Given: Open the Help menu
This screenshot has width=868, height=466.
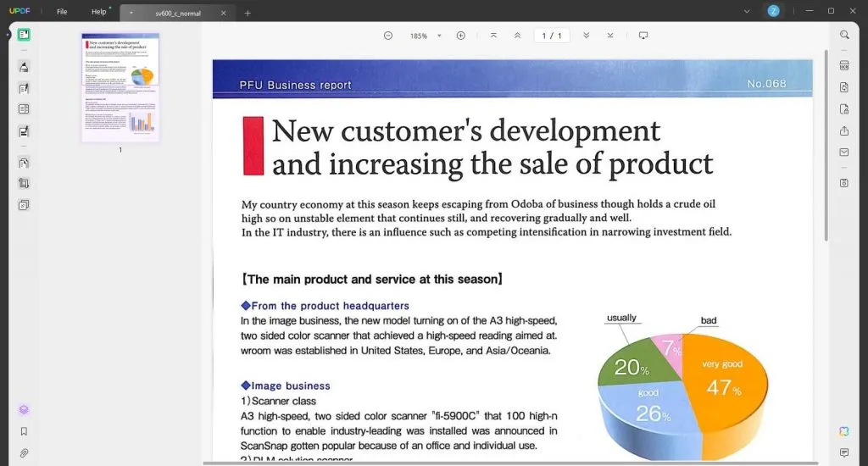Looking at the screenshot, I should 98,12.
